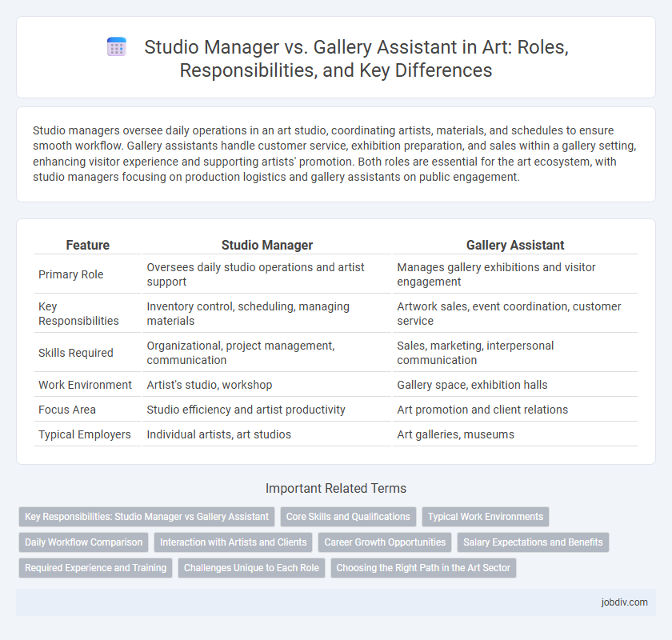
Task: Select the 'Typical Work Environments' tag
Action: click(485, 517)
